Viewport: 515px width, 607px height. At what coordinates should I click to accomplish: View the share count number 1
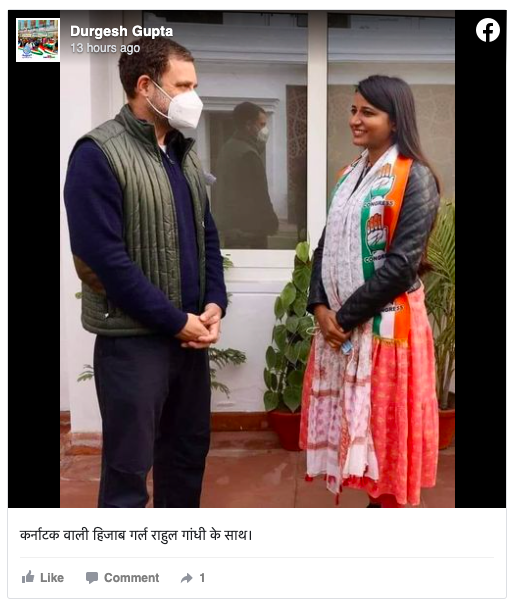tap(202, 578)
